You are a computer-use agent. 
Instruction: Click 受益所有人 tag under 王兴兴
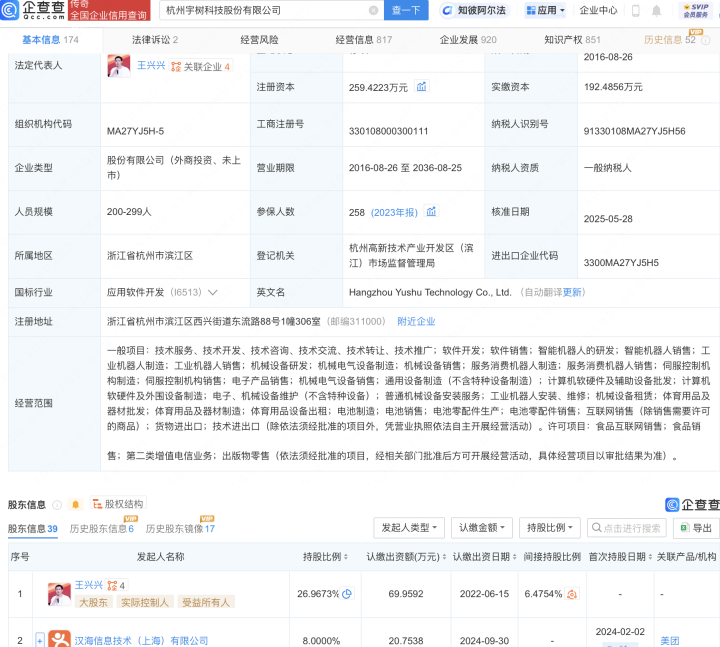pos(206,602)
